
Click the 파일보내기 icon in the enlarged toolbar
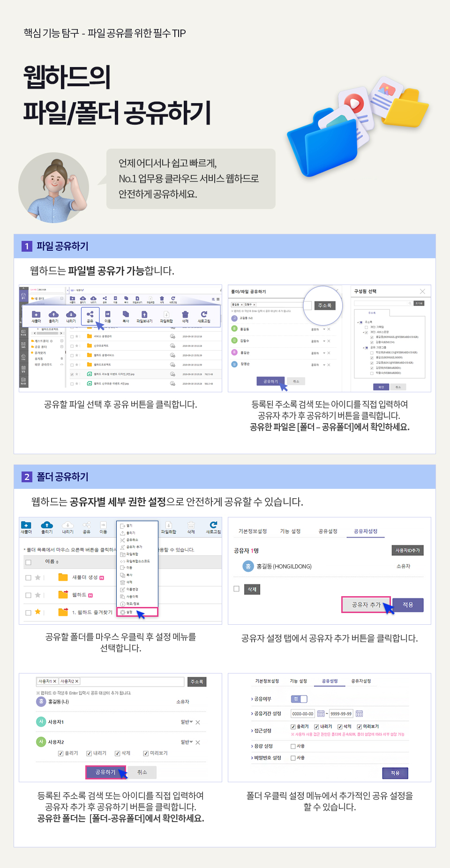[144, 314]
